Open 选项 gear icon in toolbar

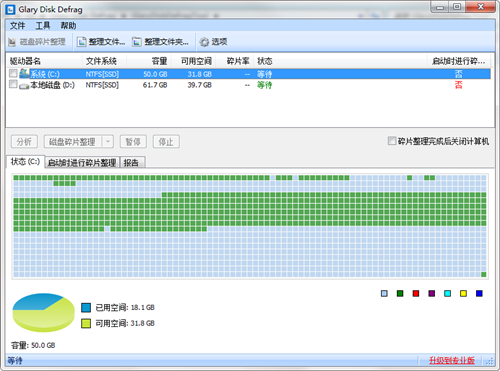(x=204, y=42)
